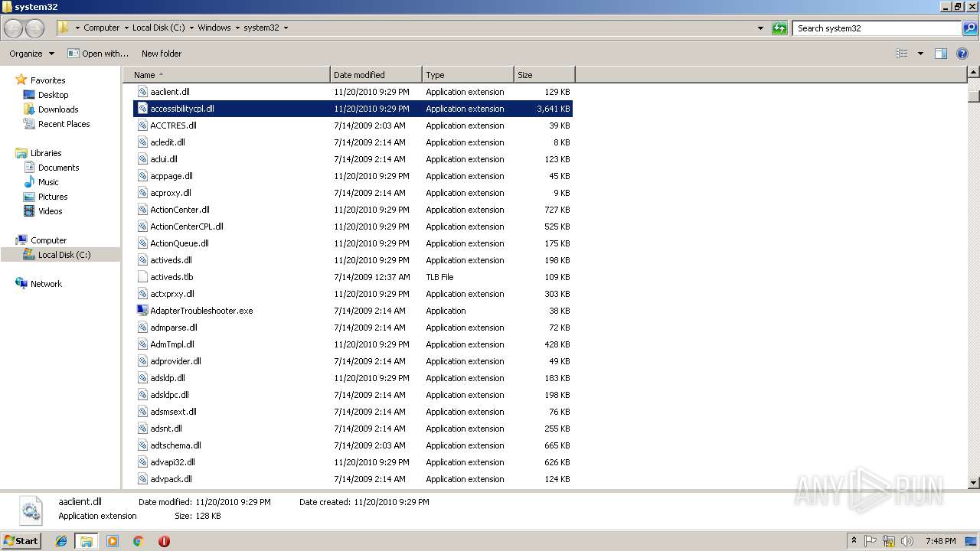Expand the view options dropdown arrow
This screenshot has height=551, width=980.
pyautogui.click(x=920, y=54)
